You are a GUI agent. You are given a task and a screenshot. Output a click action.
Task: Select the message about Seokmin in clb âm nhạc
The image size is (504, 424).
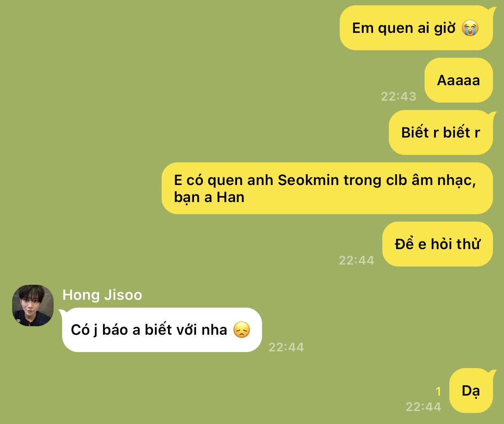[x=327, y=188]
